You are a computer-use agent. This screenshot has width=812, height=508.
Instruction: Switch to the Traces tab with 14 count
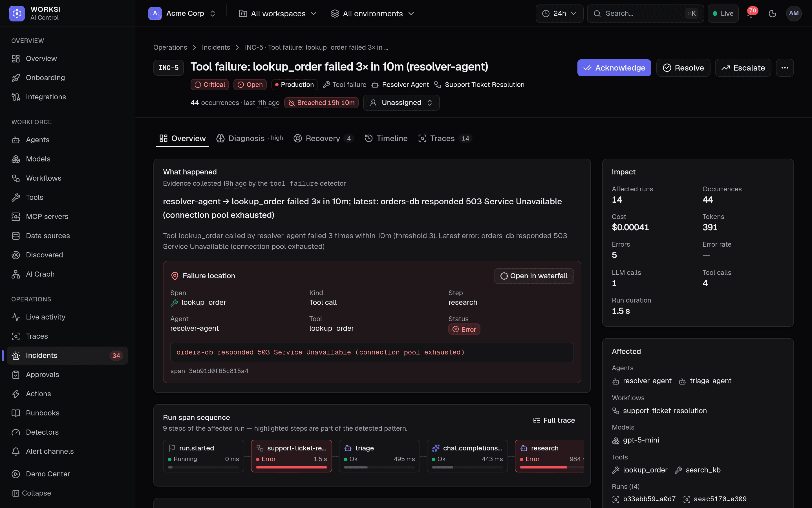(445, 138)
